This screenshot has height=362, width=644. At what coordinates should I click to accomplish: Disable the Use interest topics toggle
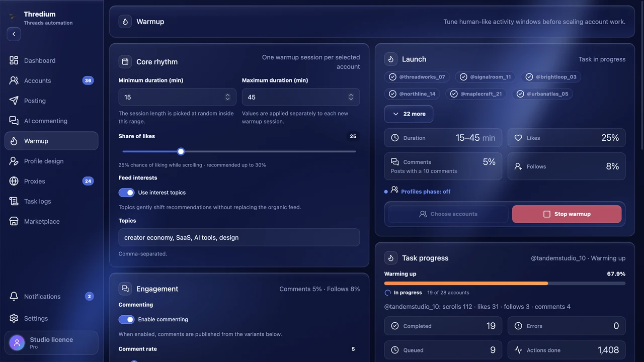pos(126,193)
